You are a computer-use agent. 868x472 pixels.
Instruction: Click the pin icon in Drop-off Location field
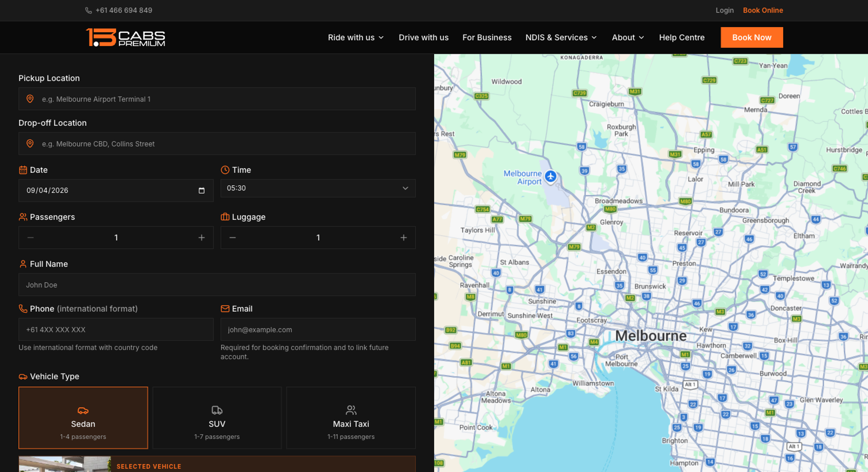[30, 144]
